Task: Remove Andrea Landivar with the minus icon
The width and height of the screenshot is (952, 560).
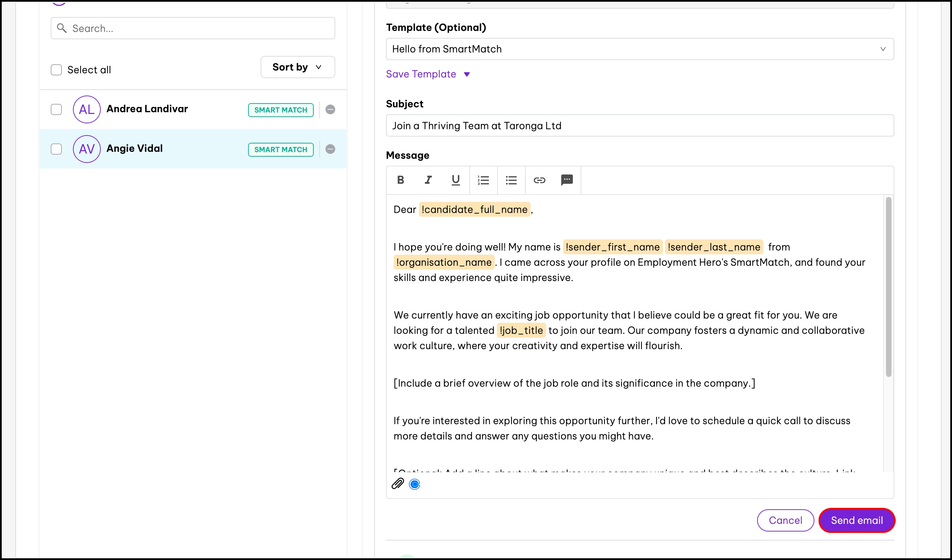Action: pyautogui.click(x=330, y=109)
